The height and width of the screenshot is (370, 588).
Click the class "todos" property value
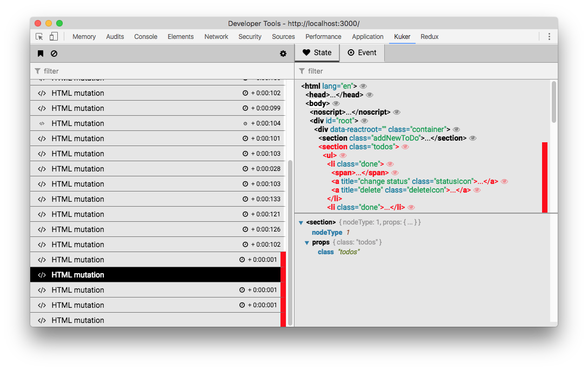coord(349,252)
